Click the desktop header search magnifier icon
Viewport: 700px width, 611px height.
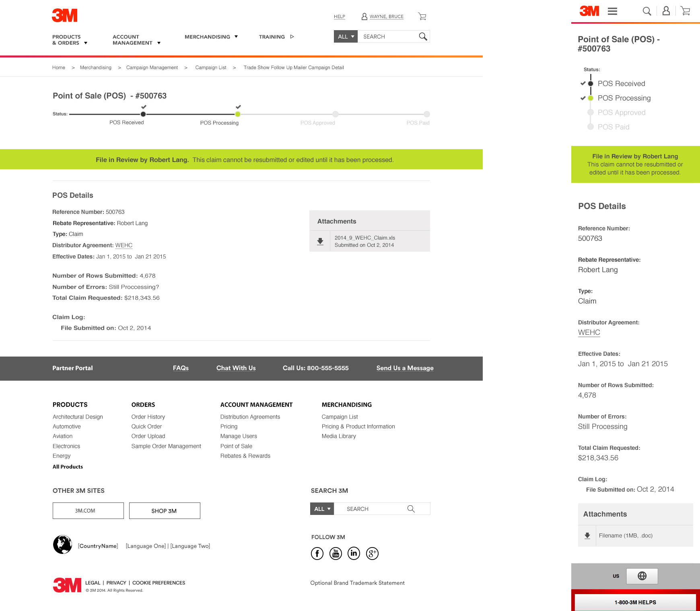pos(423,37)
